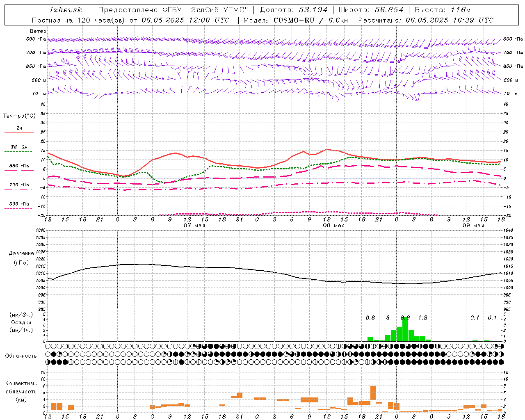Select the right-side 10 м wind label
Screen dimensions: 525x420
510,94
